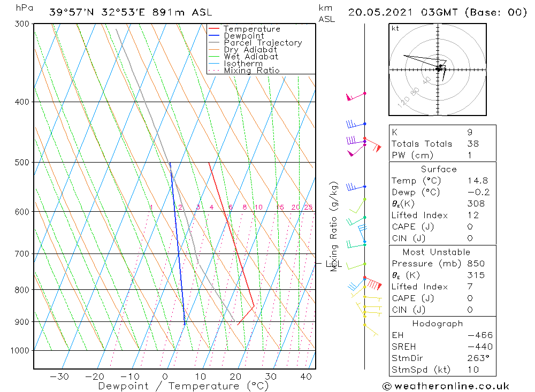Viewport: 535px width, 392px height.
Task: Click the surface theta-E value '308'
Action: tap(476, 204)
